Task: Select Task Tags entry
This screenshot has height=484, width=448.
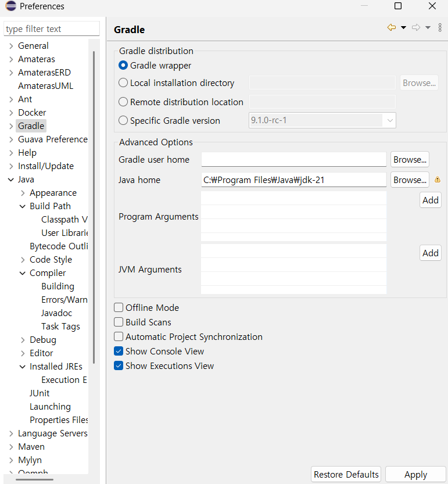Action: pyautogui.click(x=60, y=327)
